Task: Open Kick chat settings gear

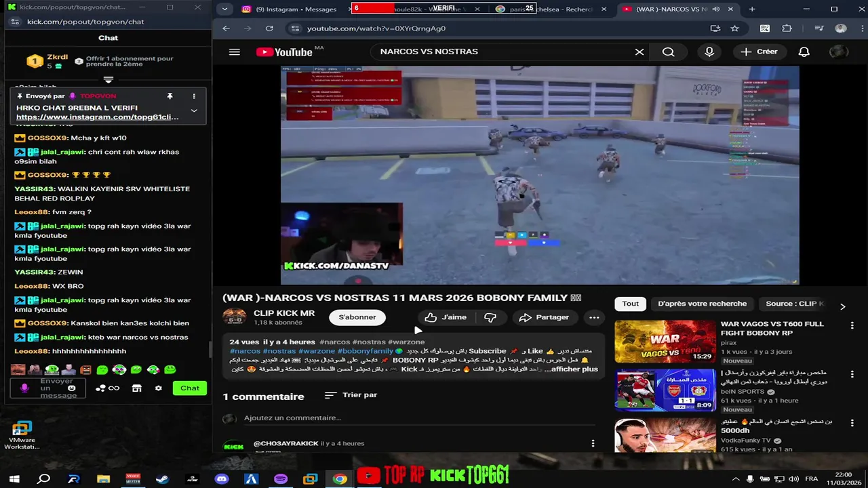Action: pyautogui.click(x=158, y=388)
